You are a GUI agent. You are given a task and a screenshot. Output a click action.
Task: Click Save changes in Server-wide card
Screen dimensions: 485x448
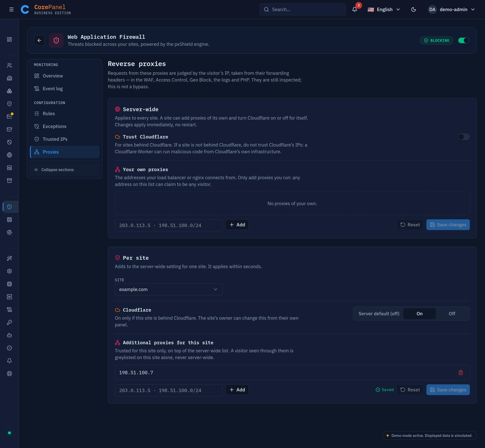[x=448, y=225]
